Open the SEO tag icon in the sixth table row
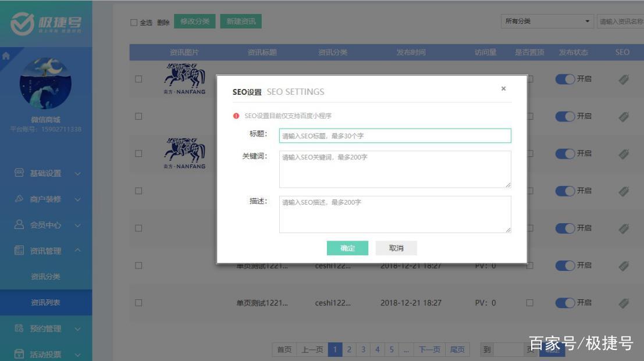The width and height of the screenshot is (644, 361). 624,266
